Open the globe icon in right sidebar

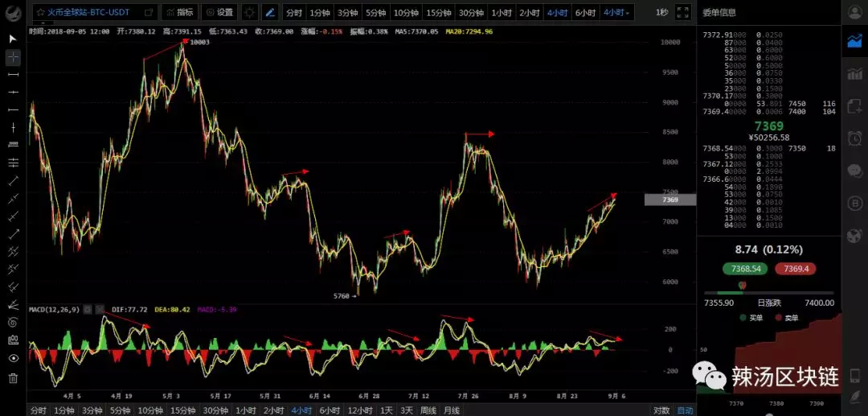click(854, 236)
